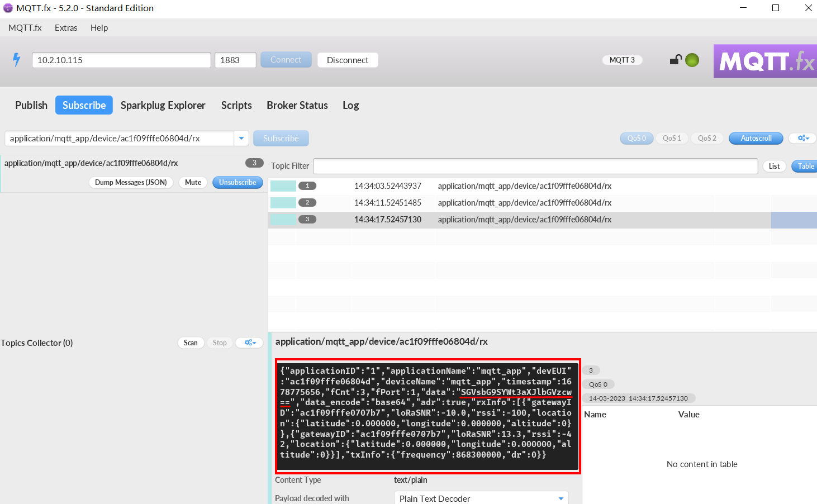Click the teal color swatch of message 1

coord(283,186)
